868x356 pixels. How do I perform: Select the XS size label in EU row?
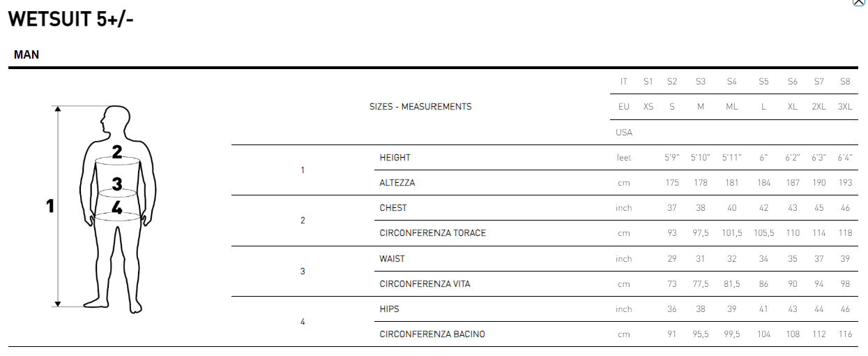point(648,107)
